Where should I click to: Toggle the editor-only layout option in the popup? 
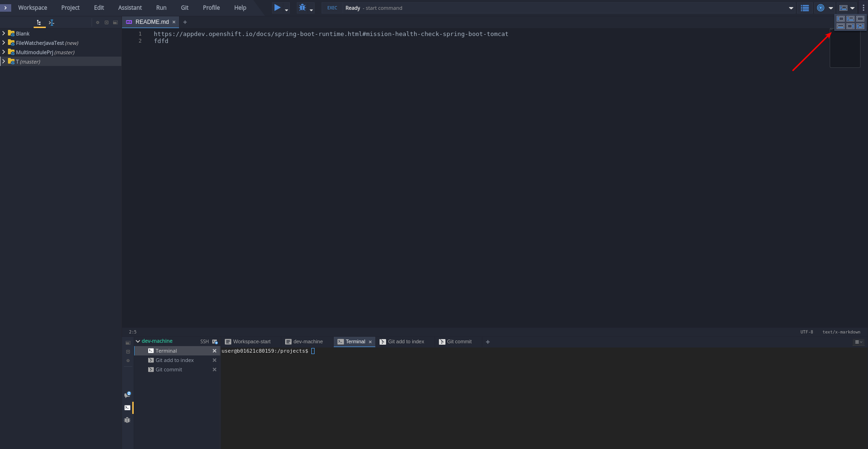click(x=860, y=19)
